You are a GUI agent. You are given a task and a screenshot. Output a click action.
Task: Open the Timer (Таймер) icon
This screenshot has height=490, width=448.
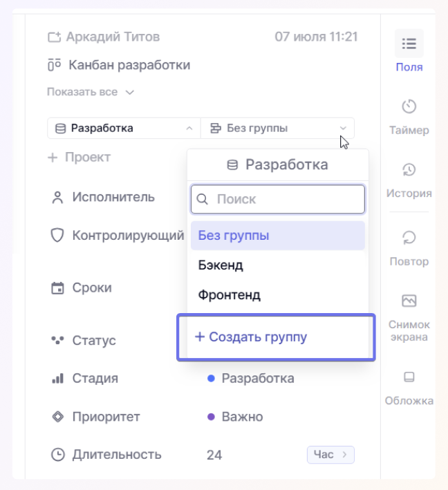click(x=409, y=106)
